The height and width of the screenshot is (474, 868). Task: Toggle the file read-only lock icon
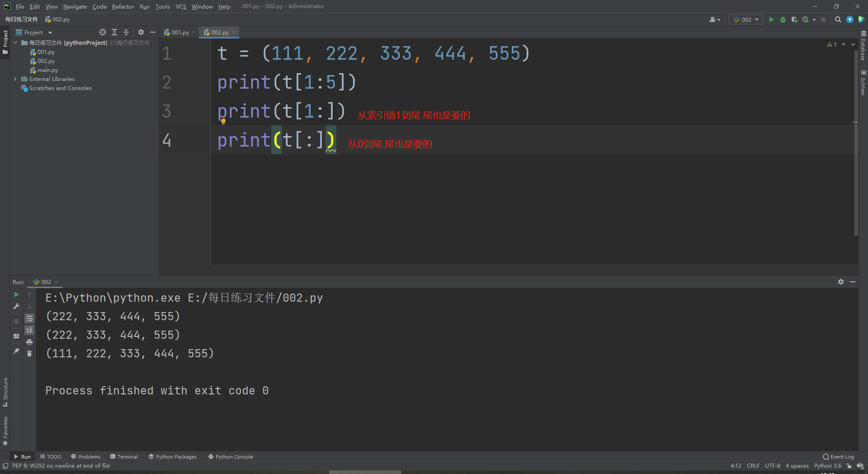point(849,466)
